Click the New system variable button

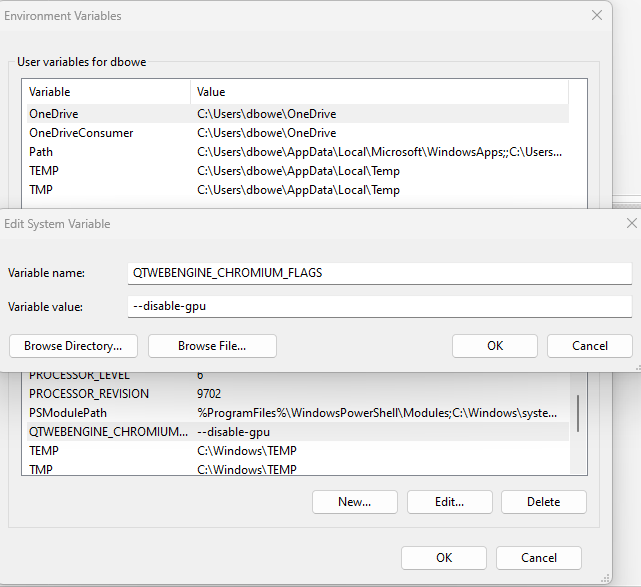click(x=354, y=502)
